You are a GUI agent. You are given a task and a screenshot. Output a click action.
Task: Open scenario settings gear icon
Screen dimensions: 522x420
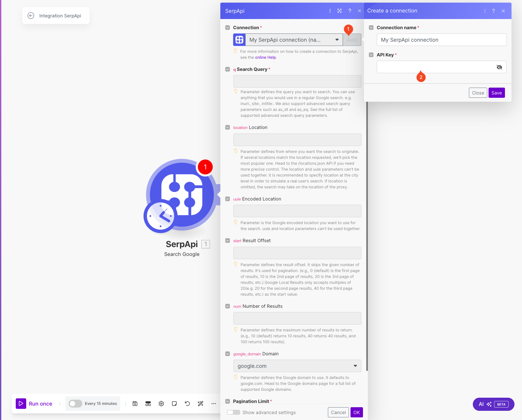click(161, 404)
